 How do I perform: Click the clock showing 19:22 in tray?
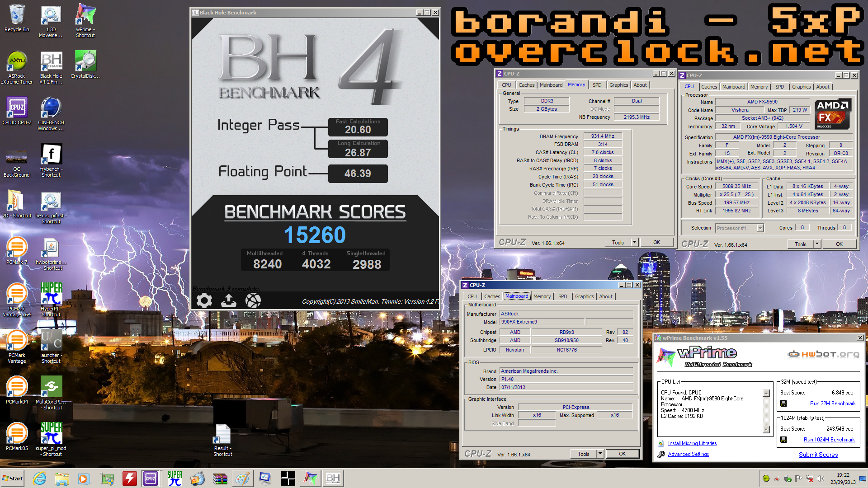point(843,475)
